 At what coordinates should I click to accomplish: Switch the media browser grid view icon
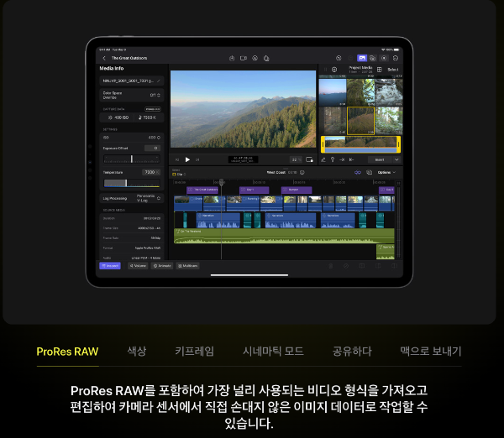tap(380, 70)
